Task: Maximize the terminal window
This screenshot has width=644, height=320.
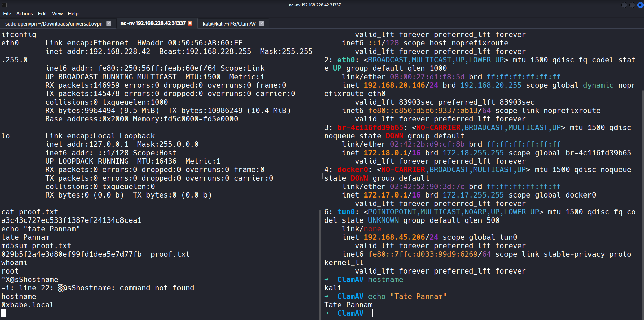Action: 632,5
